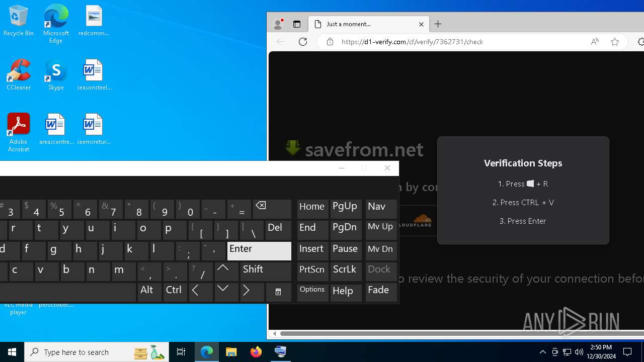Open Task View from the taskbar
This screenshot has height=362, width=644.
[181, 352]
